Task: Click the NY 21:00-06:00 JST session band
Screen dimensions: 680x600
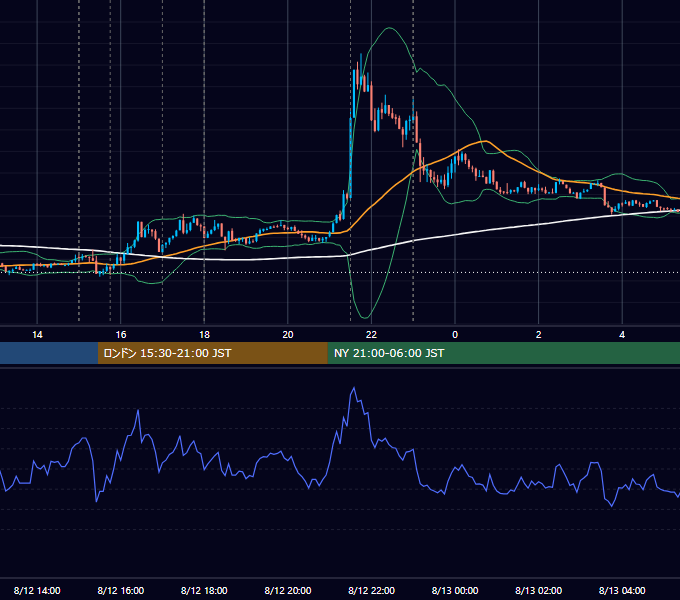Action: 503,353
